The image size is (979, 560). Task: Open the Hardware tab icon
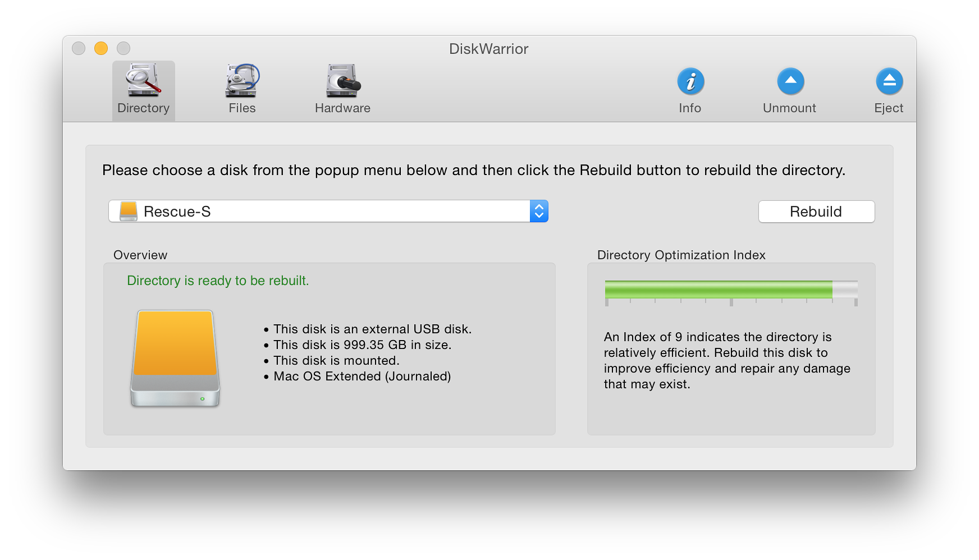click(343, 81)
